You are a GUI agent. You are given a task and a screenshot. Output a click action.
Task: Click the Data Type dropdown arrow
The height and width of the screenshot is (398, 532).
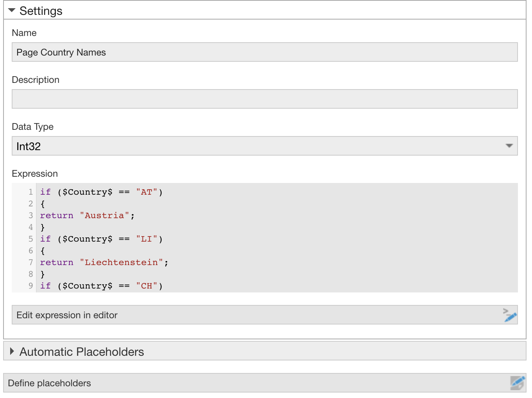pos(509,146)
